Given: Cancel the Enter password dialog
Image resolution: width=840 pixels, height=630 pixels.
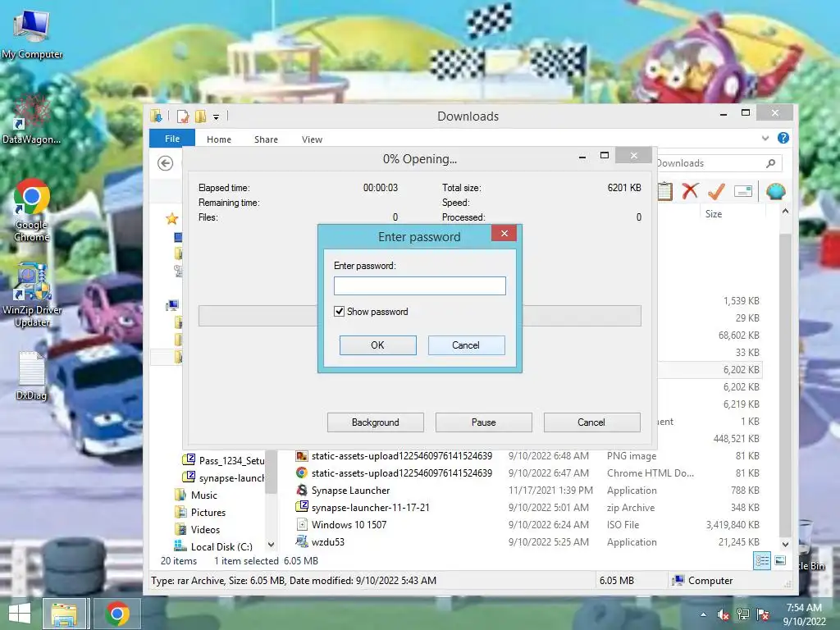Looking at the screenshot, I should 466,345.
